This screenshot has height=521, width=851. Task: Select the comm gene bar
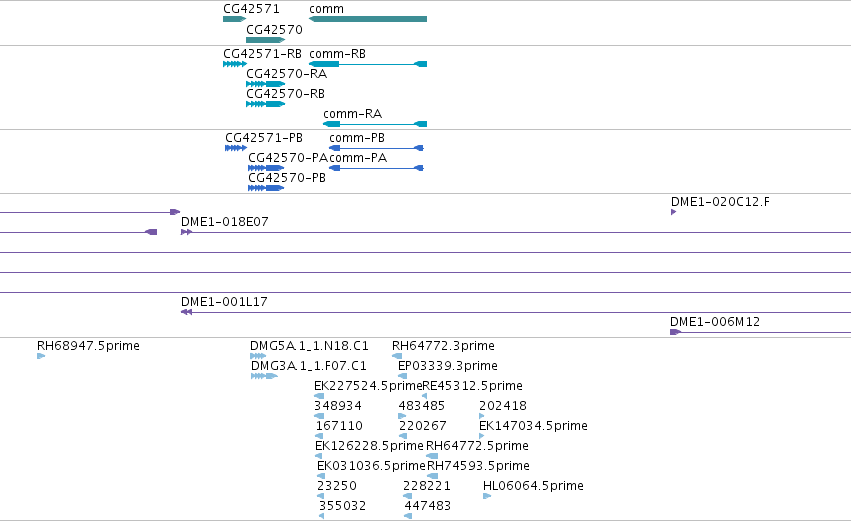tap(368, 19)
